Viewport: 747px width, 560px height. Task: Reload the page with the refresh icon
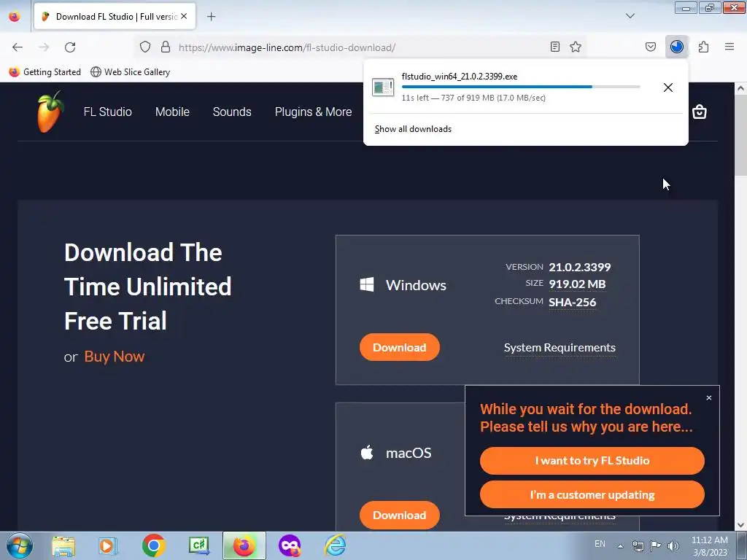tap(70, 47)
